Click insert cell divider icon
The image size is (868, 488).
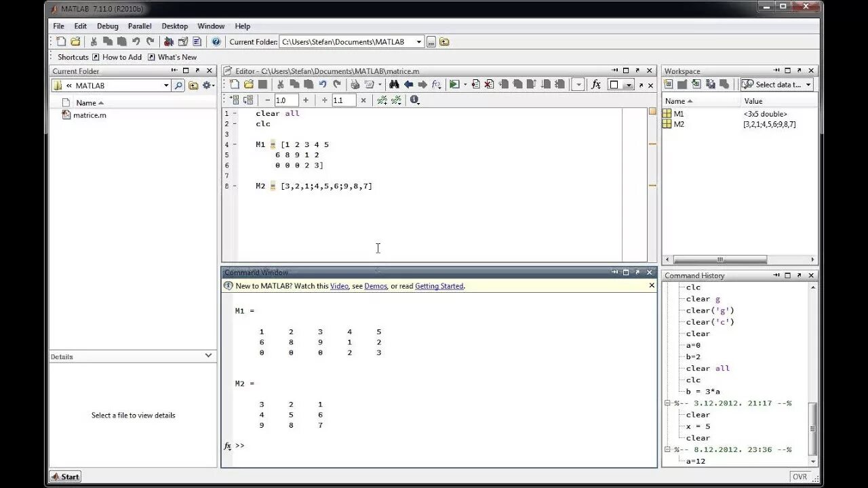382,100
